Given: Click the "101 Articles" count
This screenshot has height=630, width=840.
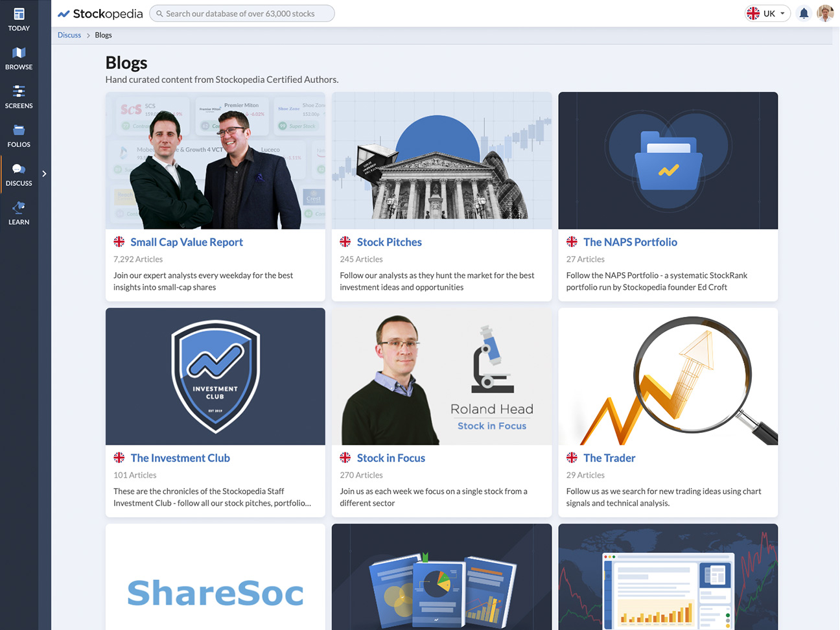Looking at the screenshot, I should tap(135, 475).
